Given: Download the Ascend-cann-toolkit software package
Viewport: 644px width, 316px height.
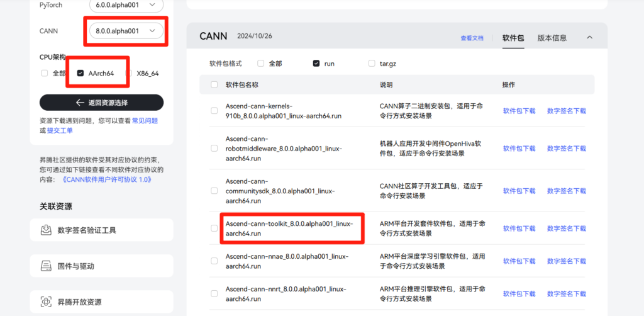Looking at the screenshot, I should pyautogui.click(x=519, y=229).
